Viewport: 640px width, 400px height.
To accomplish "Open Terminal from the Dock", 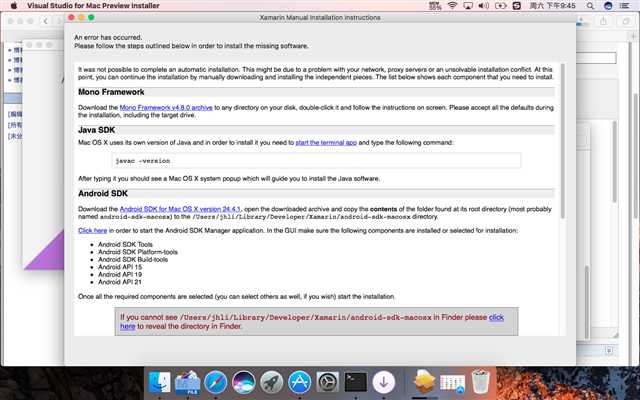I will 356,382.
